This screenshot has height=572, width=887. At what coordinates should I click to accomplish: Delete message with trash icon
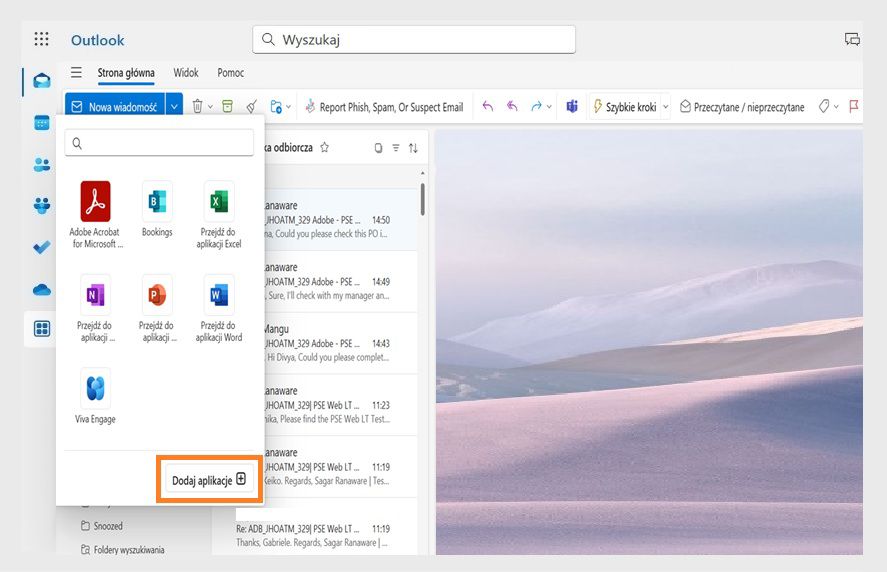point(197,106)
